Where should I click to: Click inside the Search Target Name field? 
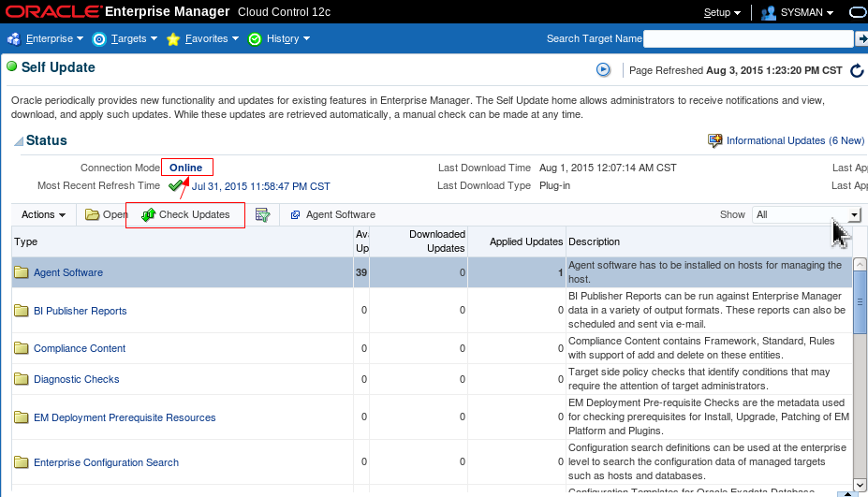(748, 38)
